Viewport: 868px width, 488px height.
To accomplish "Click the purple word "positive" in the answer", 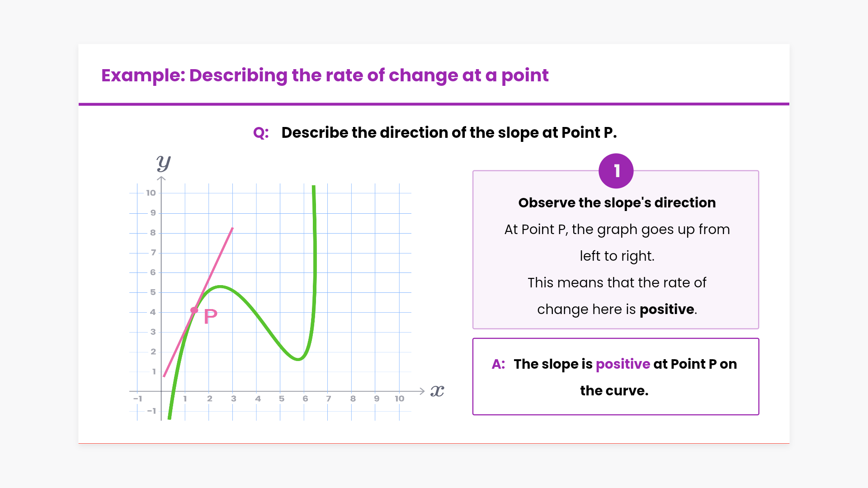I will [x=623, y=364].
